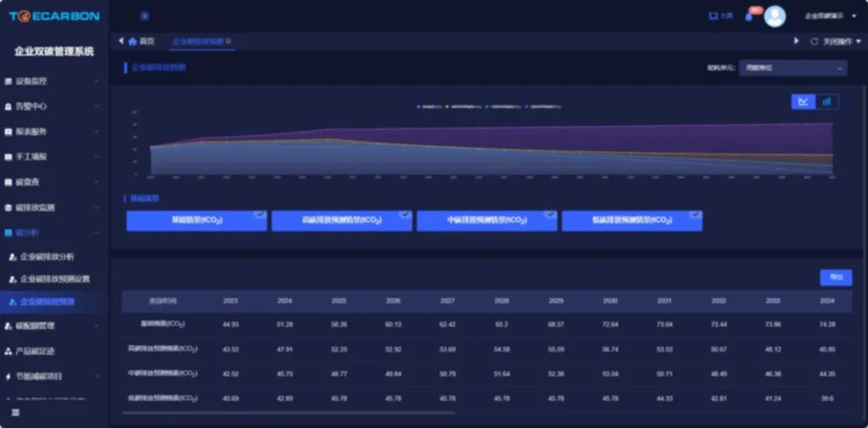This screenshot has width=868, height=428.
Task: Click the home icon in tab bar
Action: [133, 41]
